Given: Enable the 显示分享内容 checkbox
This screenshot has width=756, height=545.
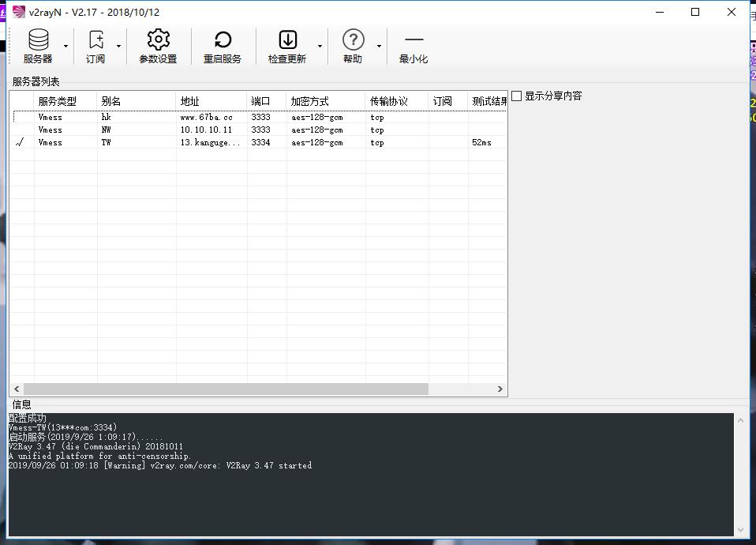Looking at the screenshot, I should click(x=517, y=96).
